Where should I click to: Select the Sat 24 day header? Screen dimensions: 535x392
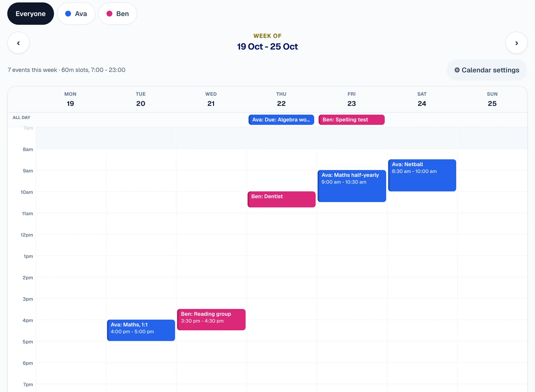[422, 99]
